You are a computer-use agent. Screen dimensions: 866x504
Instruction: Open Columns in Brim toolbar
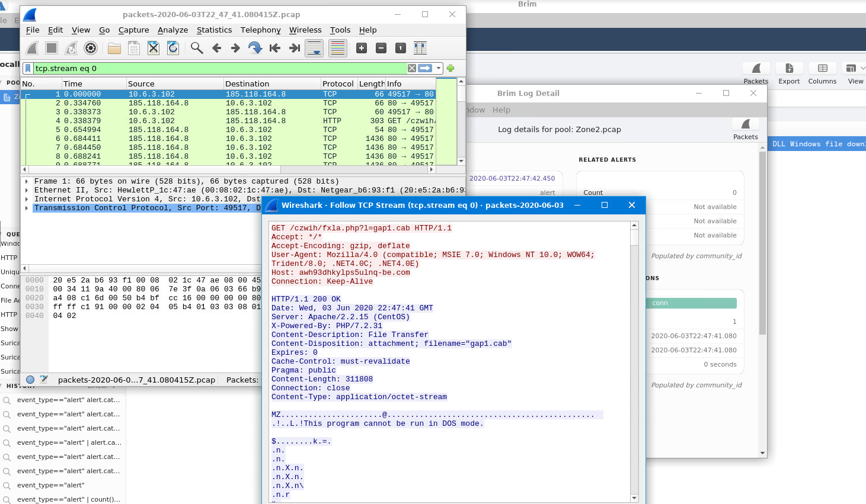[822, 73]
